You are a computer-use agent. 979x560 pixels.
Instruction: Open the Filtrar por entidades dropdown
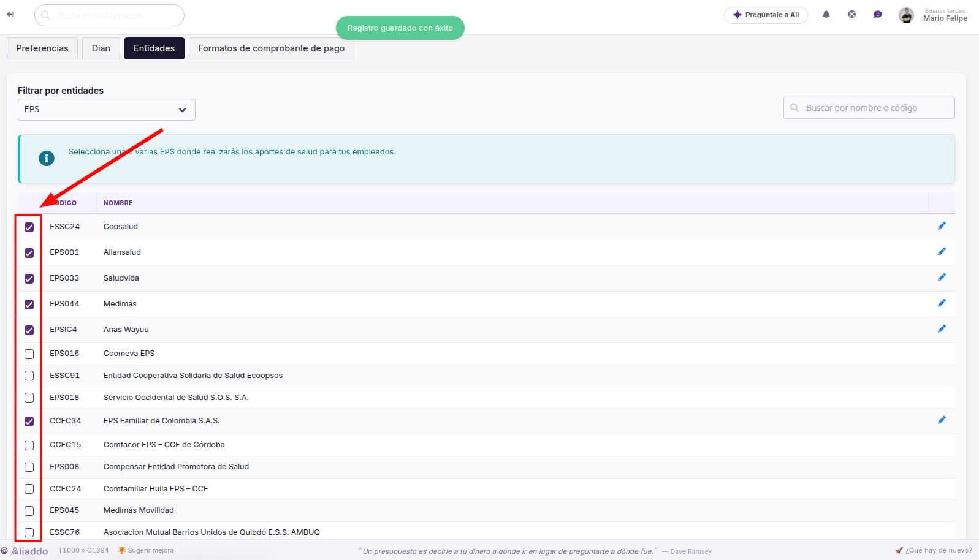(x=107, y=110)
